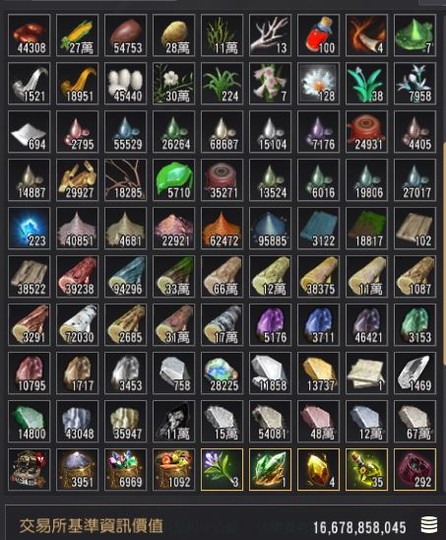The image size is (446, 540).
Task: Click the green leaf item with 5710
Action: [174, 180]
